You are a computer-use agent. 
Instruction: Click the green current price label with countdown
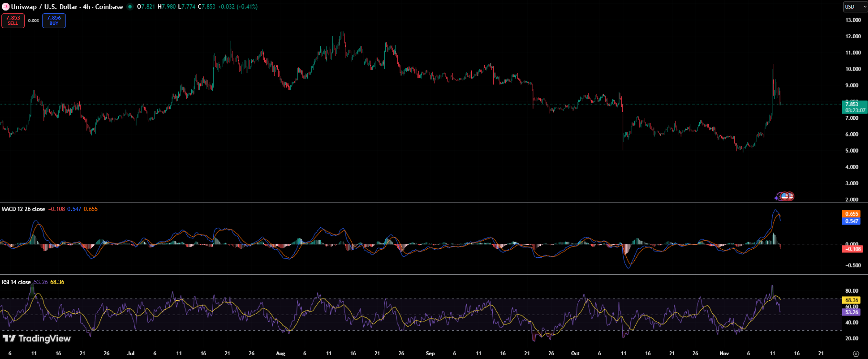click(855, 107)
